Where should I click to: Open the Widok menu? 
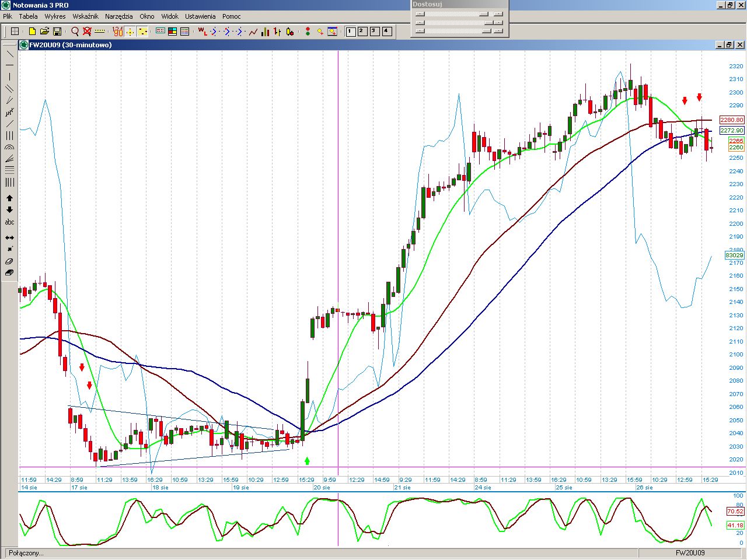(x=170, y=16)
